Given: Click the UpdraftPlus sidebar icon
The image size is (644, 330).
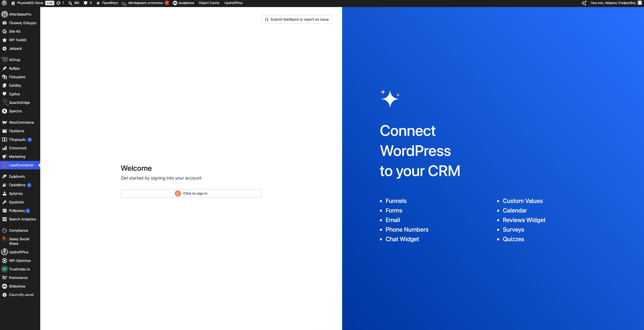Looking at the screenshot, I should (5, 252).
